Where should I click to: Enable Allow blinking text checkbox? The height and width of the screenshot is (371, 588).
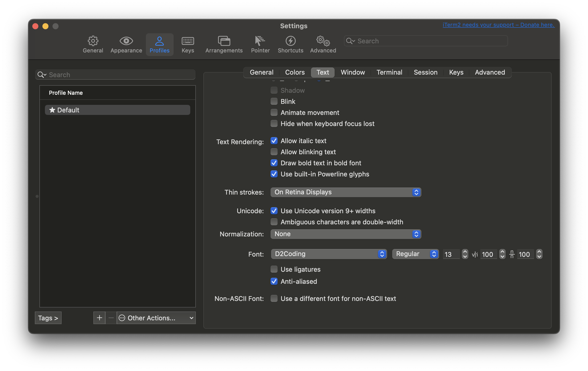tap(274, 152)
